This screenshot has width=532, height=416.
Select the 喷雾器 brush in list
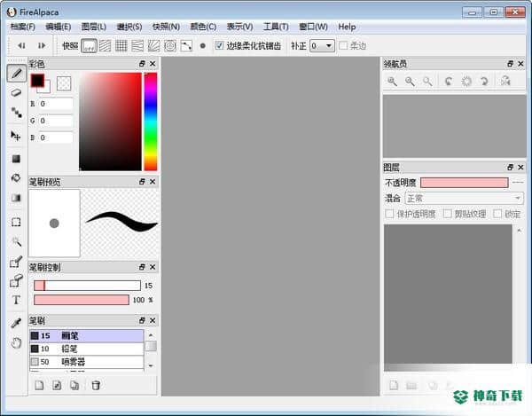87,362
